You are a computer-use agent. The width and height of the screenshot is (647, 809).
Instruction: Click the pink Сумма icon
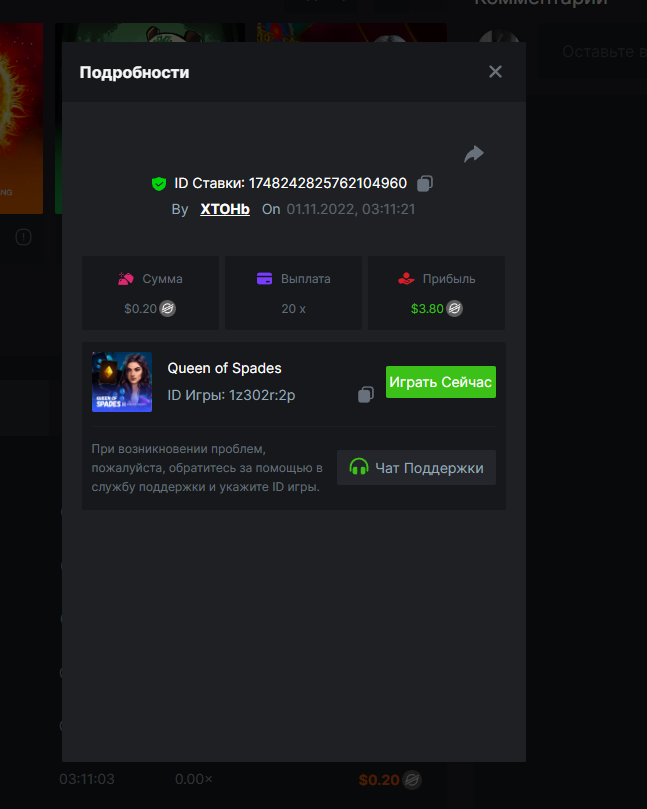(x=126, y=279)
